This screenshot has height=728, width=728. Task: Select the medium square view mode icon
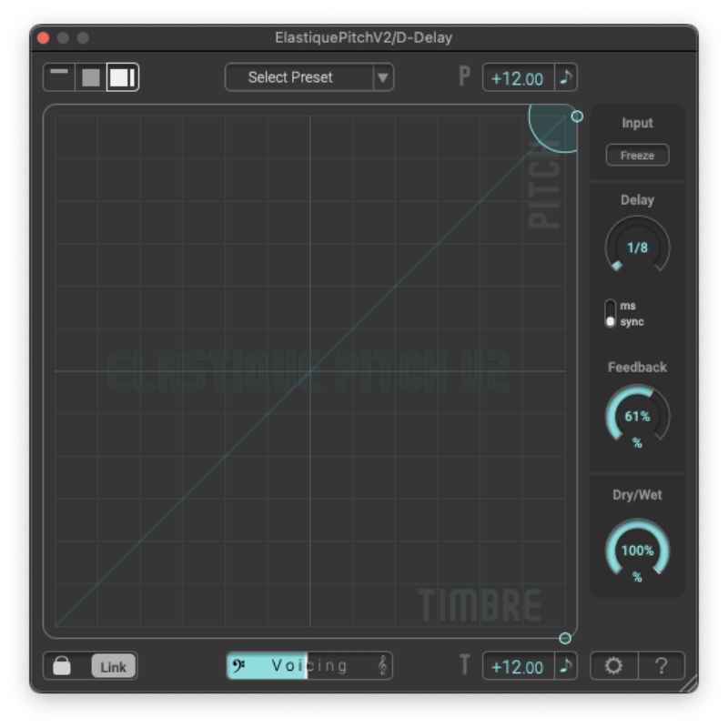click(x=91, y=77)
